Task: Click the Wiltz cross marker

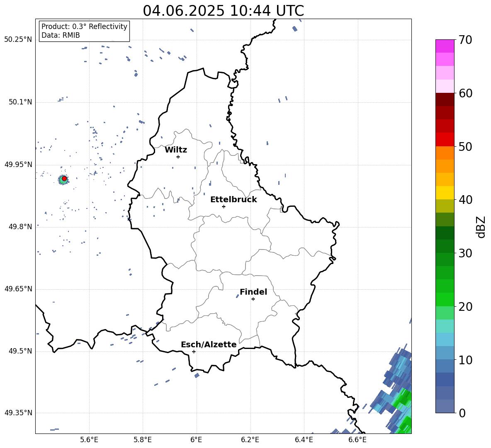Action: (178, 157)
